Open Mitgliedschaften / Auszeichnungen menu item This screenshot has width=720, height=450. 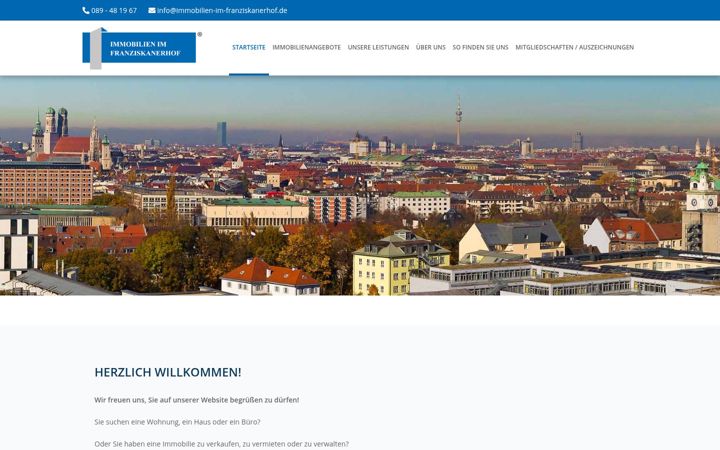pyautogui.click(x=574, y=47)
